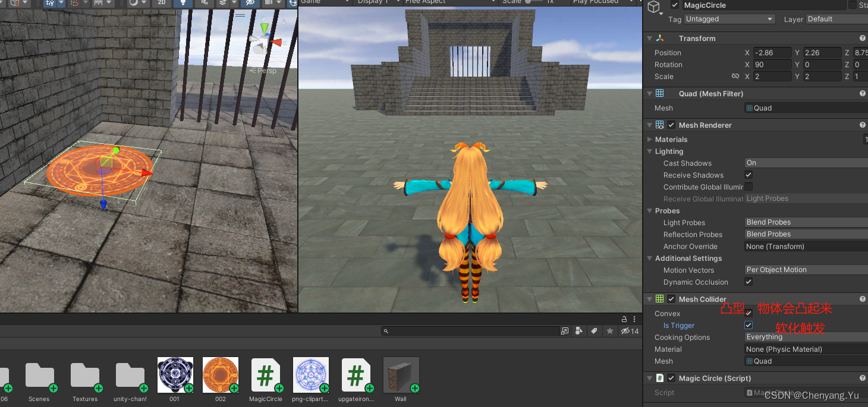The width and height of the screenshot is (868, 407).
Task: Toggle the Scale constrained proportions link icon
Action: pos(735,77)
